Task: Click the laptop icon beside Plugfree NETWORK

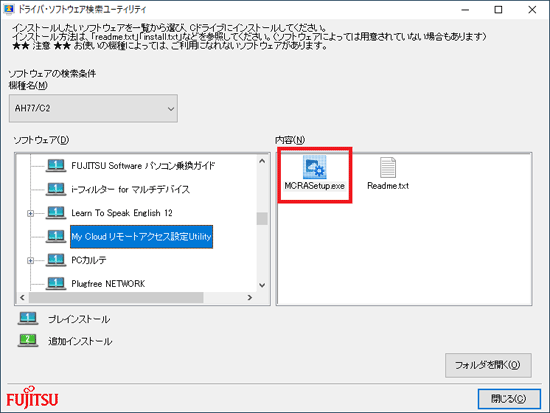Action: [x=56, y=283]
